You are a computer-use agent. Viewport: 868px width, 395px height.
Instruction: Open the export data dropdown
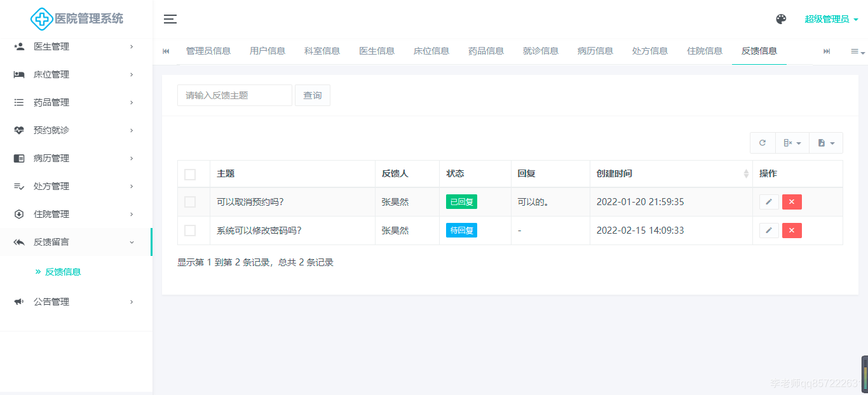(x=826, y=143)
